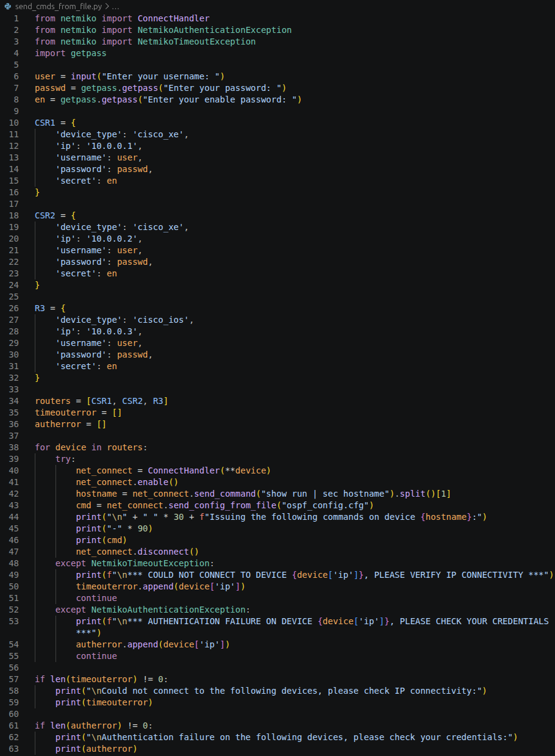Click print(timeouterror) on line 59
Viewport: 555px width, 756px height.
pos(104,702)
